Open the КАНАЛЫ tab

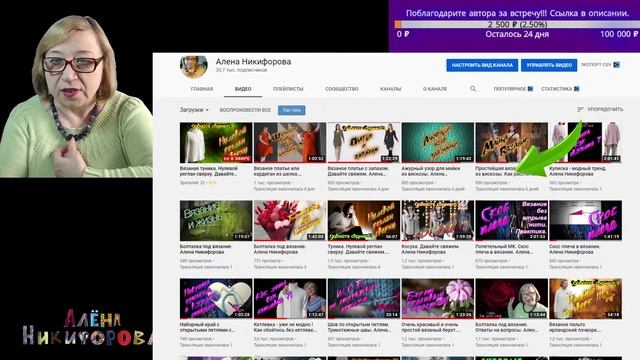click(391, 89)
